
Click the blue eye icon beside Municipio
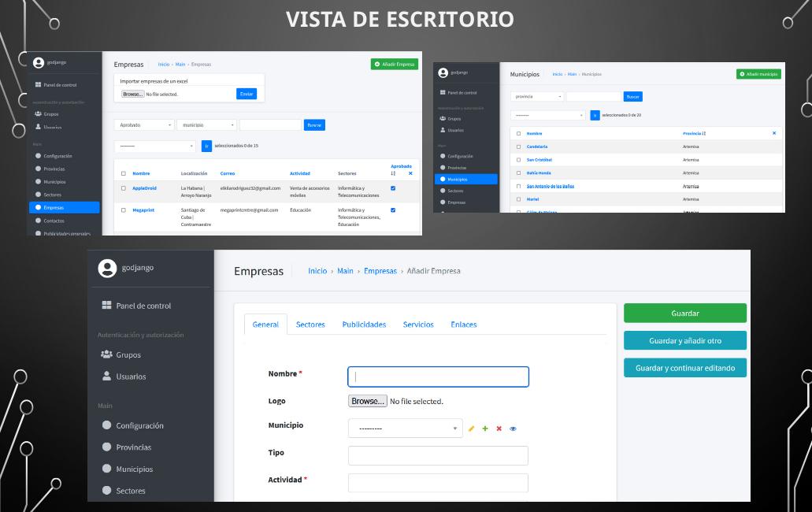point(513,429)
